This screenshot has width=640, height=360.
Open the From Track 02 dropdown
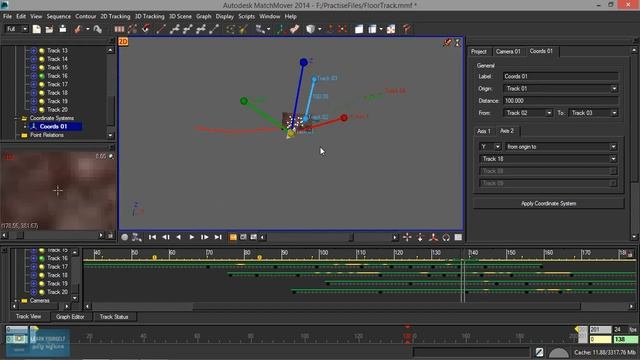click(549, 113)
